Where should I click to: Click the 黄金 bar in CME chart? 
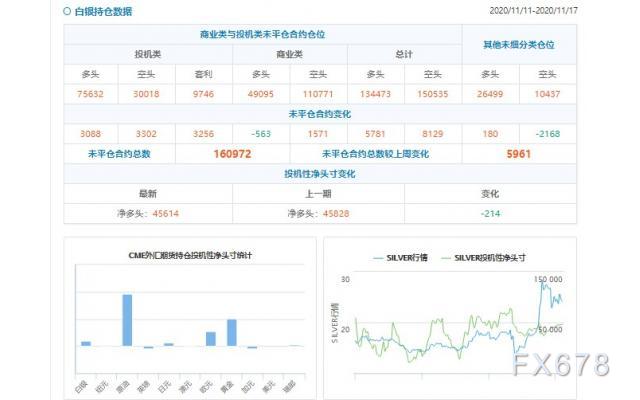click(232, 333)
